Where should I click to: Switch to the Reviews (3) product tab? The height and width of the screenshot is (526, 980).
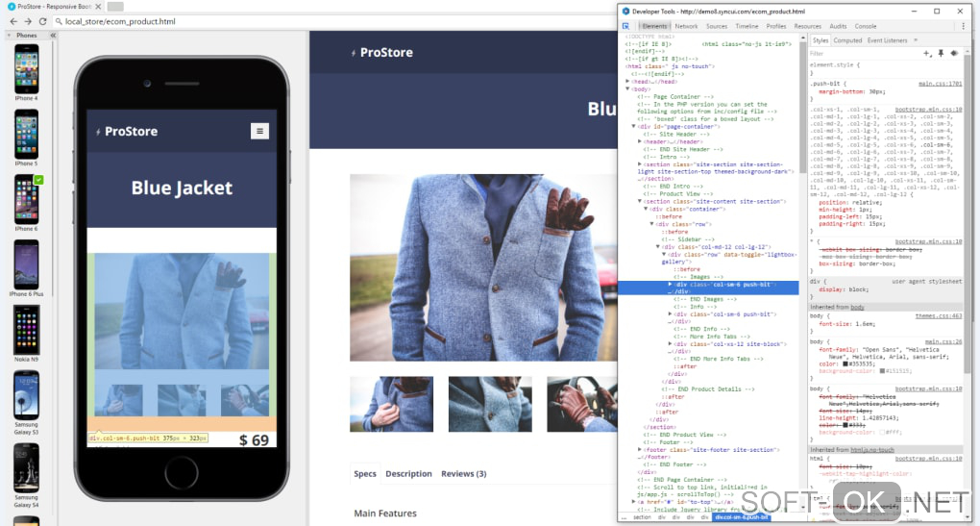(464, 473)
